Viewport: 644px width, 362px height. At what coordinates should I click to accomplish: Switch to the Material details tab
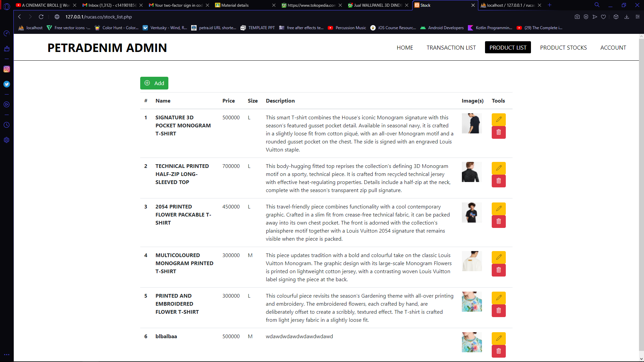pyautogui.click(x=234, y=5)
